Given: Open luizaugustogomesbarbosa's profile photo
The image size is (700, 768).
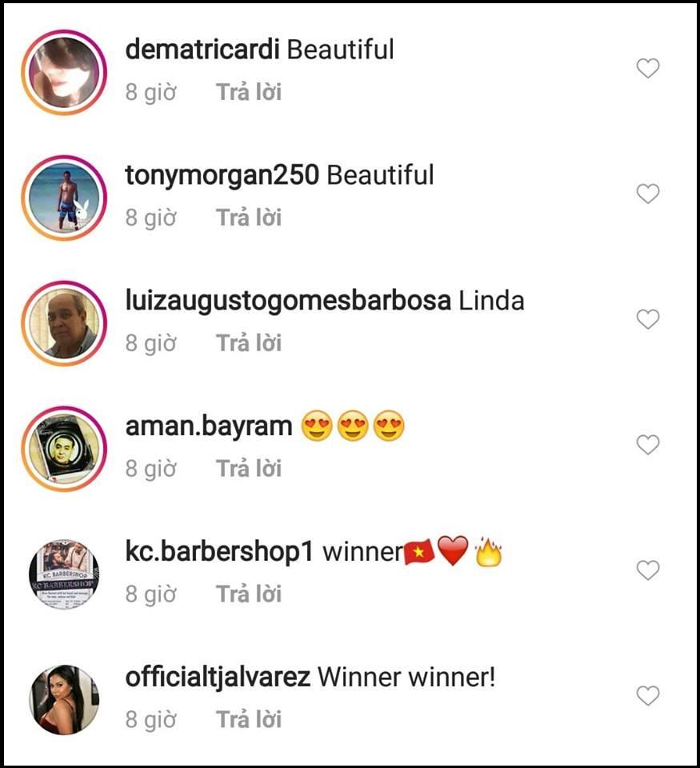Looking at the screenshot, I should click(64, 323).
